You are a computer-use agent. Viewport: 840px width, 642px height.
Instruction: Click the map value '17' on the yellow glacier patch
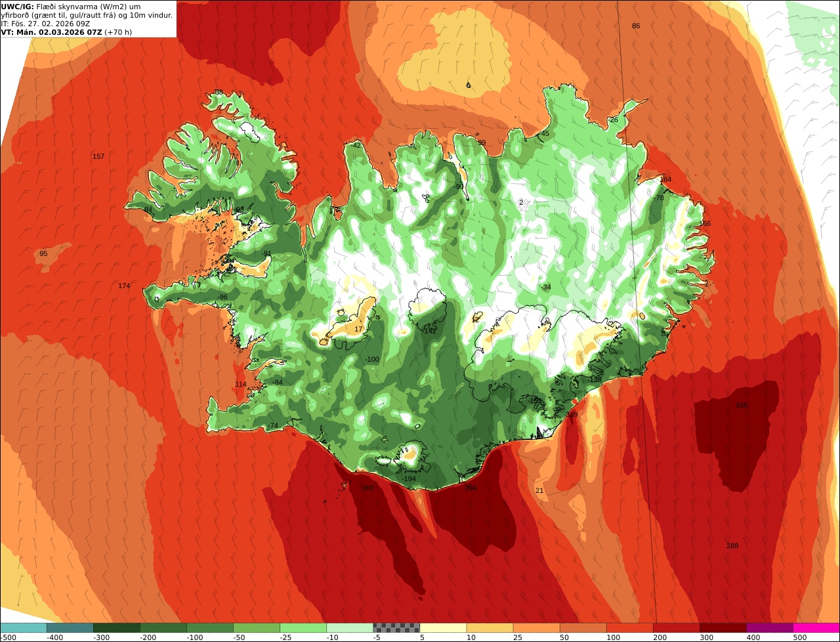coord(358,329)
